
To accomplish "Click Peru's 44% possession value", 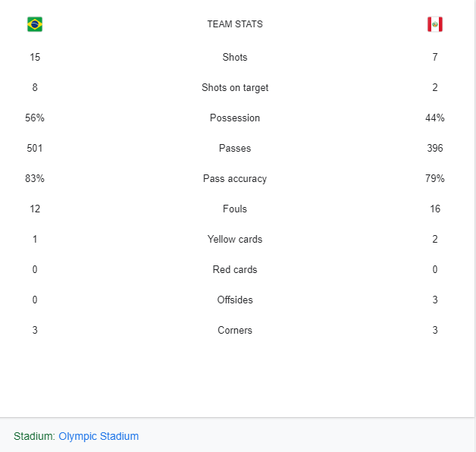I will click(x=435, y=118).
